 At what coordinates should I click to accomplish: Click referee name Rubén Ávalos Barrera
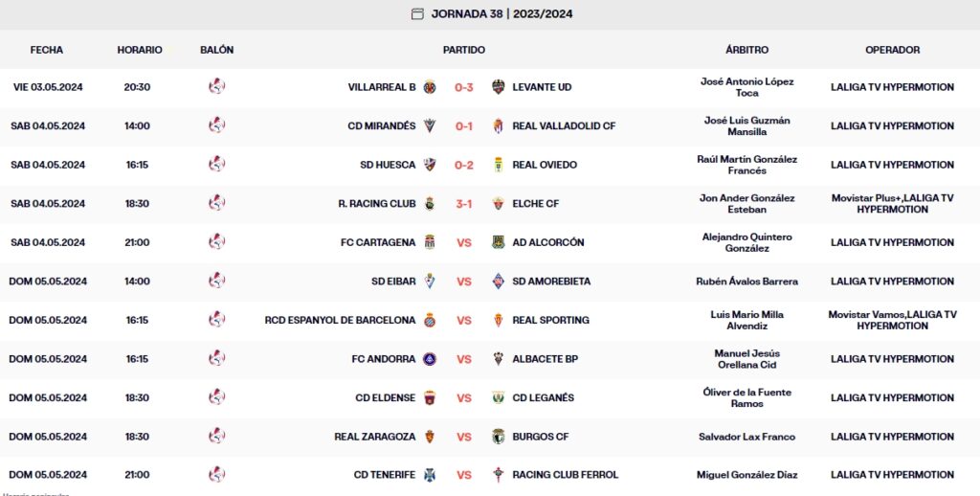[x=746, y=282]
